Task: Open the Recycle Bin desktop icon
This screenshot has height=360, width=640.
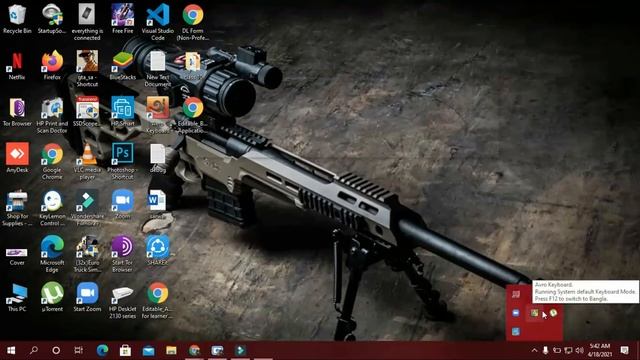Action: (x=17, y=19)
